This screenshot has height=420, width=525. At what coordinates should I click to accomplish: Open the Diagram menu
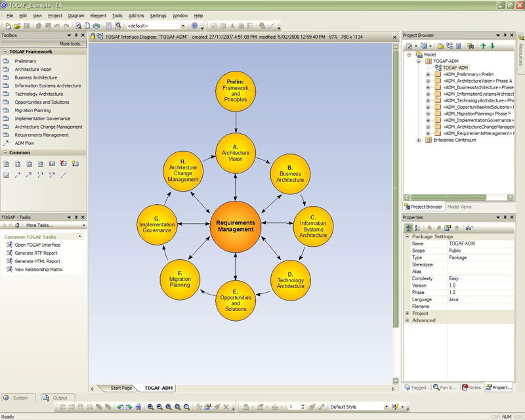coord(76,15)
